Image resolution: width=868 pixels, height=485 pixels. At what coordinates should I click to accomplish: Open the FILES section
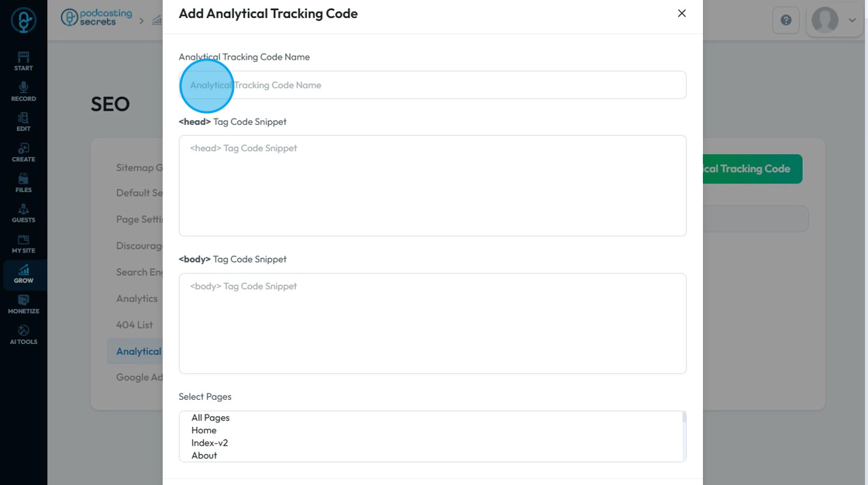[23, 183]
